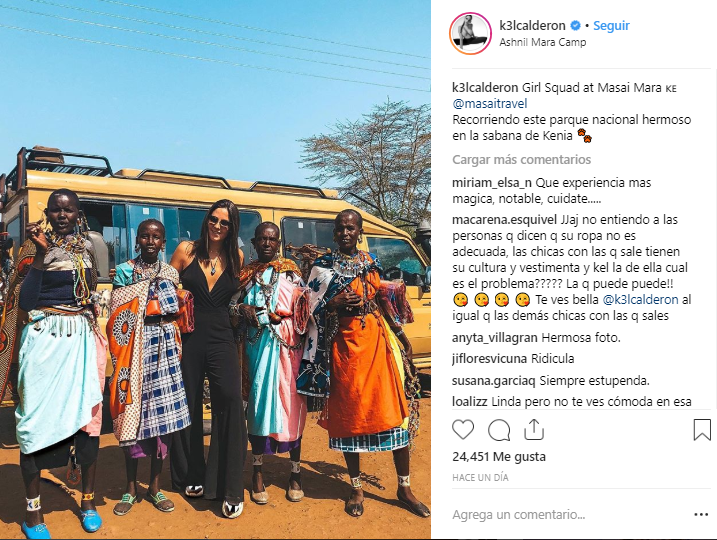Open the @masaitravel mention
The height and width of the screenshot is (540, 717).
coord(490,104)
